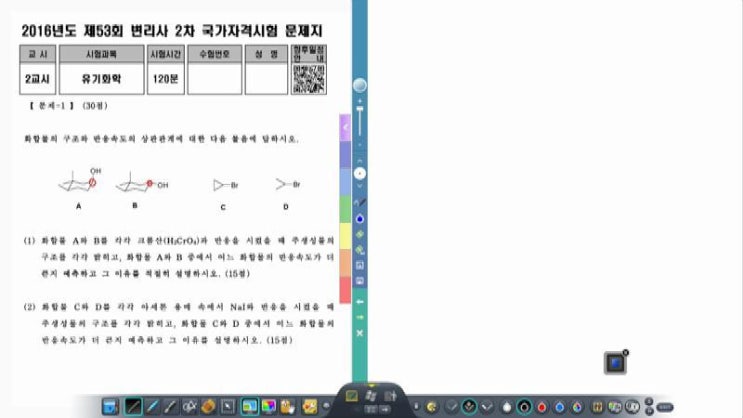Pick the black pen color
This screenshot has height=418, width=743.
[x=524, y=407]
